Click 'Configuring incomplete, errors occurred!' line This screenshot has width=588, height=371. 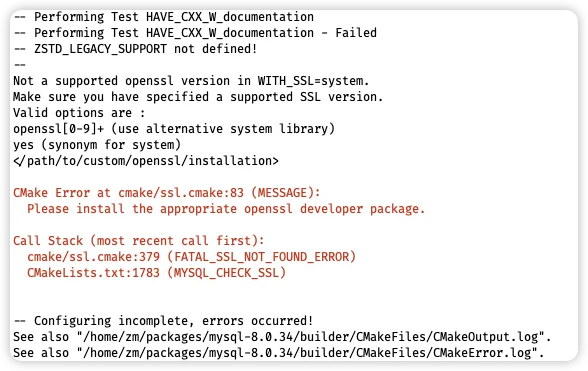click(163, 321)
